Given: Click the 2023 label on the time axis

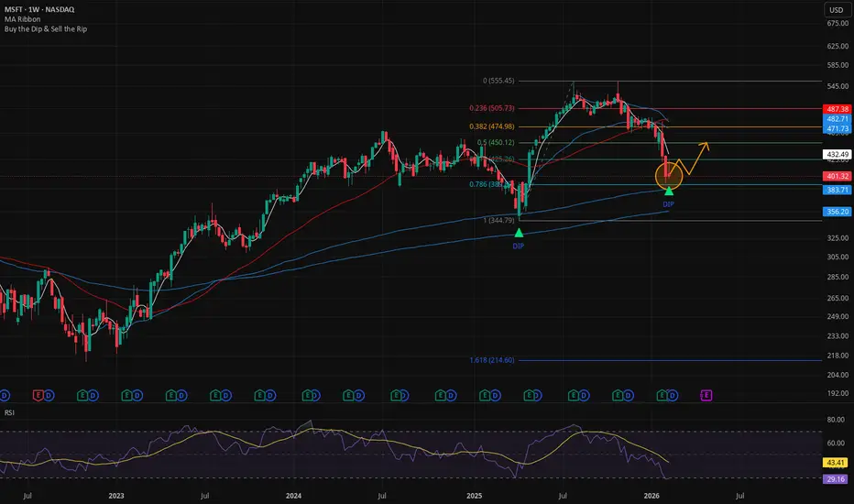Looking at the screenshot, I should pos(116,496).
